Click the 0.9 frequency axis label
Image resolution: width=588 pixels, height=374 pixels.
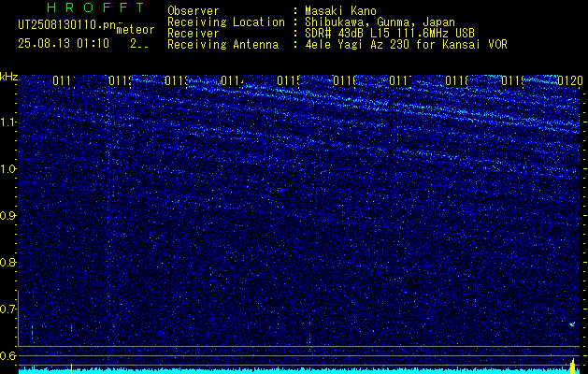pyautogui.click(x=7, y=215)
